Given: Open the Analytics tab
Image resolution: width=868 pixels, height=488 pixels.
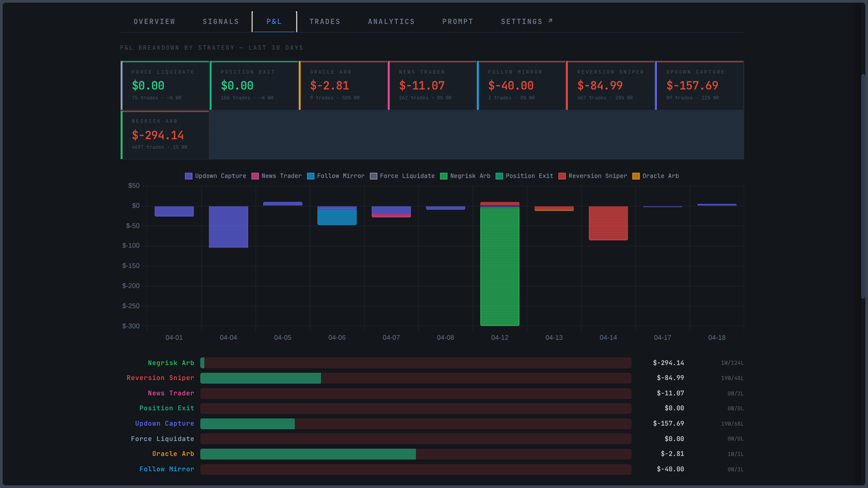Looking at the screenshot, I should tap(391, 22).
